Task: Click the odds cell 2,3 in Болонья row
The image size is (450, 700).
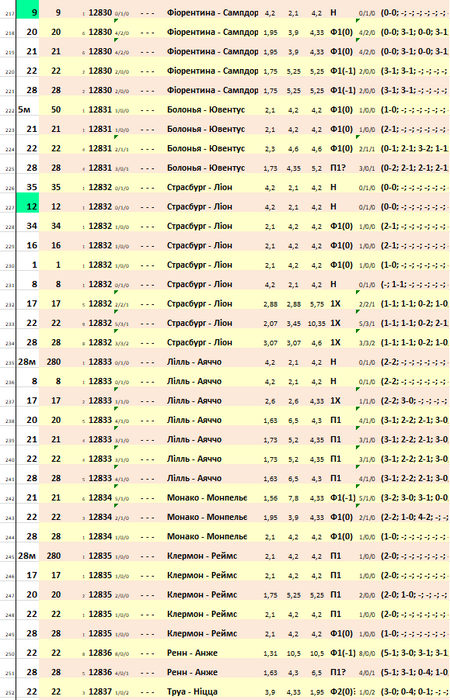Action: click(x=270, y=148)
